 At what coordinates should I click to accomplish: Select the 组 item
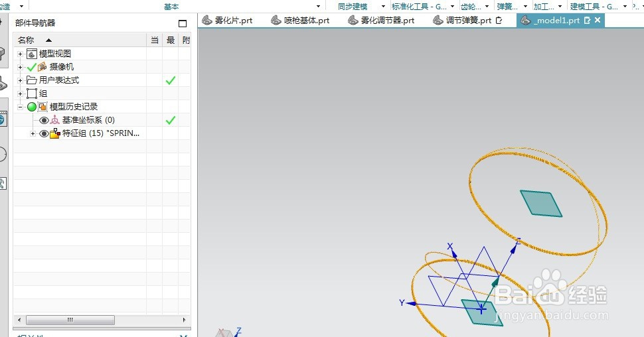43,94
